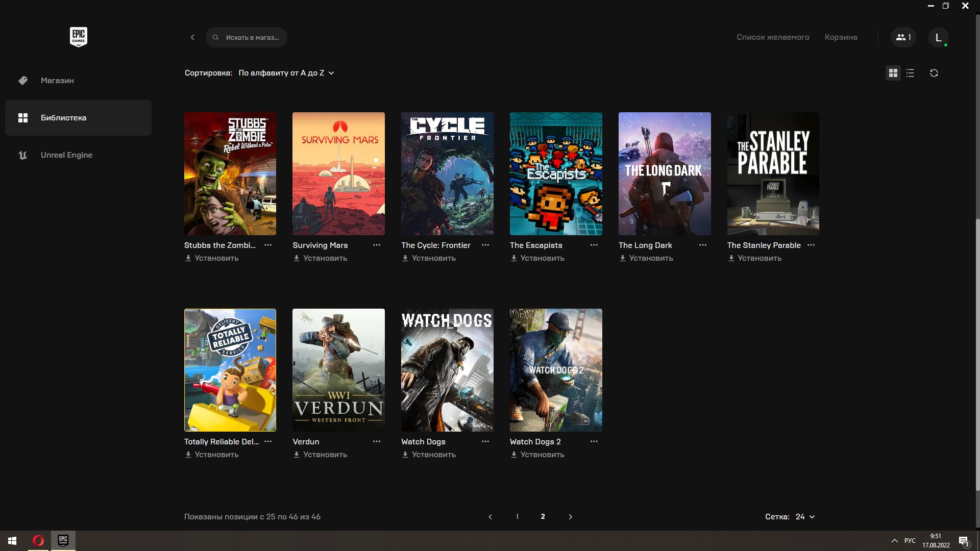The image size is (980, 551).
Task: Go back with the left arrow
Action: 192,37
